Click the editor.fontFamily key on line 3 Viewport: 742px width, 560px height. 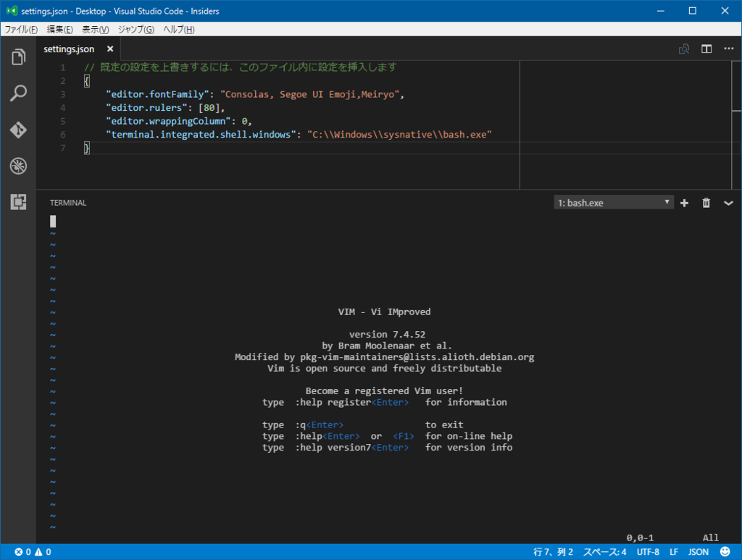[157, 94]
